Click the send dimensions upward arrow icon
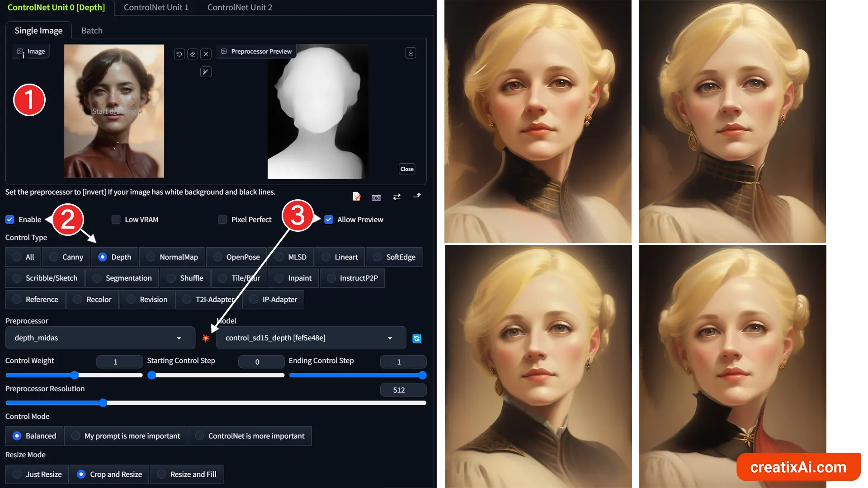868x488 pixels. (x=417, y=196)
